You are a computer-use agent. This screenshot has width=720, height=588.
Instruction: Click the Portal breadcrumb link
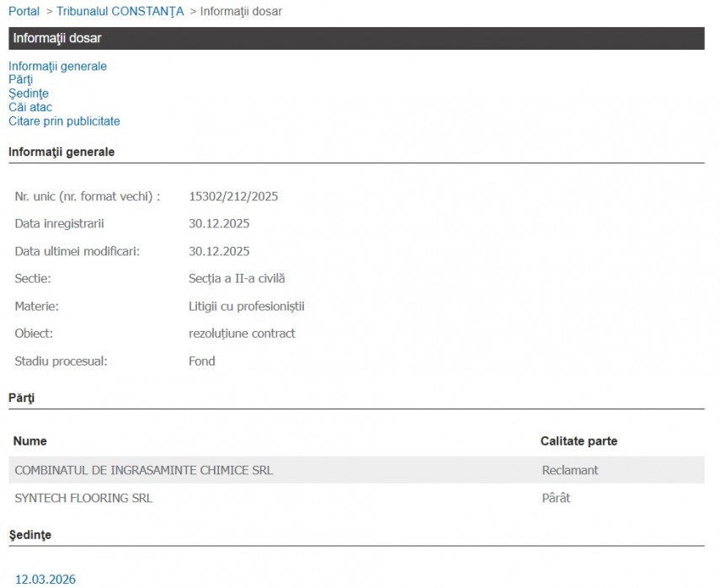click(24, 11)
